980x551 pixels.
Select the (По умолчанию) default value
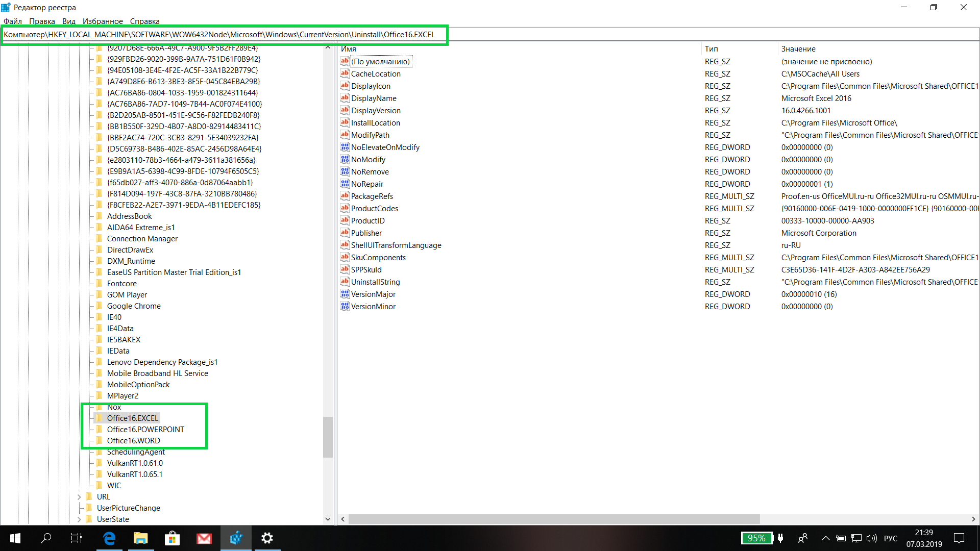[380, 62]
